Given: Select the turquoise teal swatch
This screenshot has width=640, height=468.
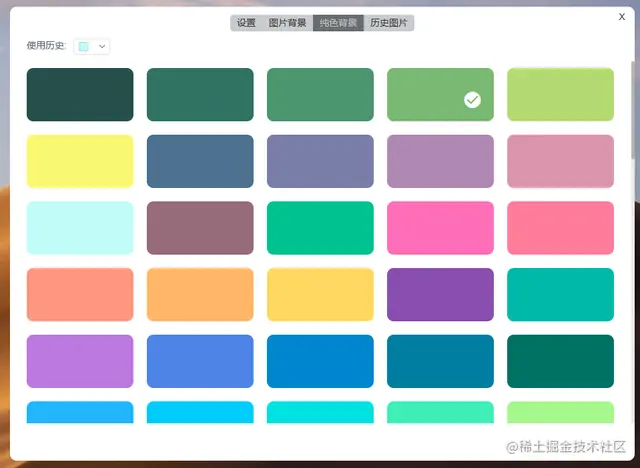Looking at the screenshot, I should point(560,295).
